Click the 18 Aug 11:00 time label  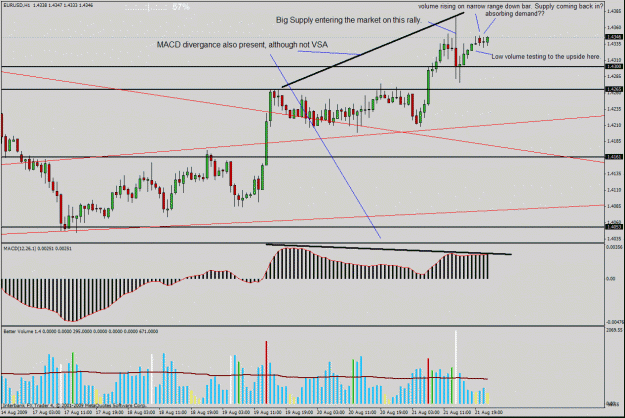point(173,412)
